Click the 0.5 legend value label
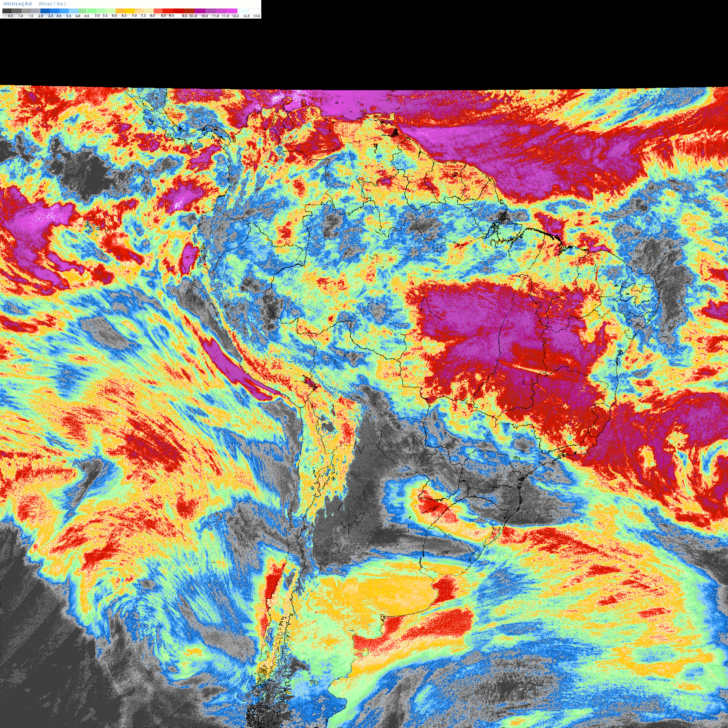Image resolution: width=728 pixels, height=728 pixels. point(11,16)
